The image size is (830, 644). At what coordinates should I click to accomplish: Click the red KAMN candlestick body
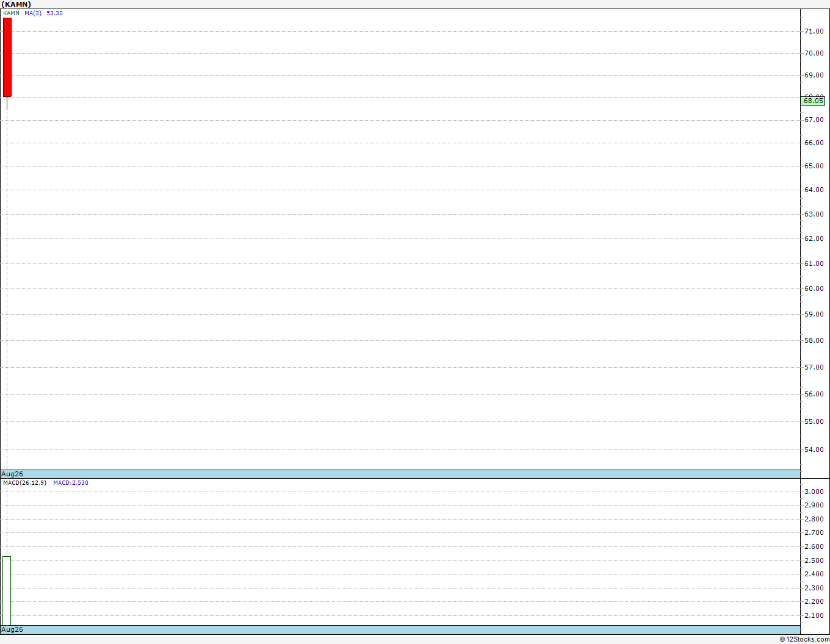pos(7,57)
